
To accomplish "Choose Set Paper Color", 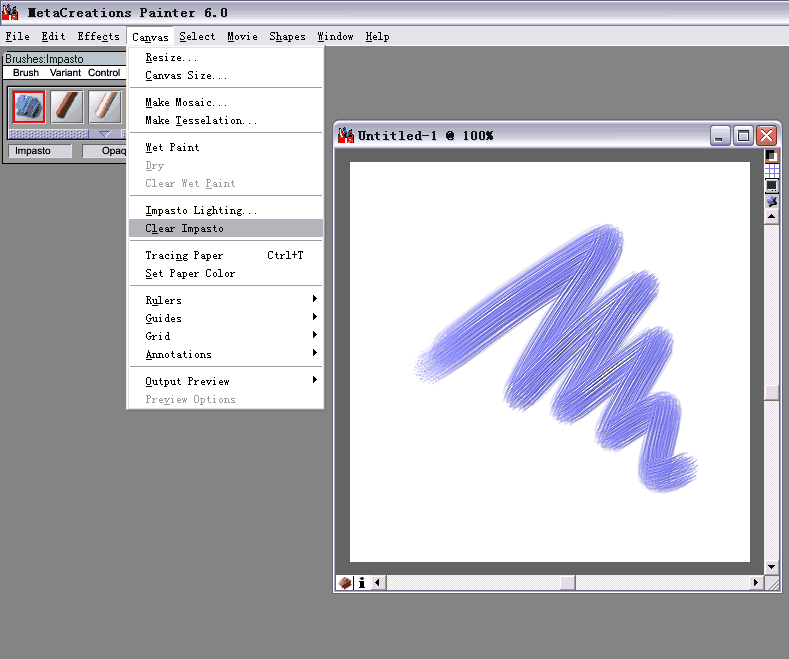I will pyautogui.click(x=225, y=274).
